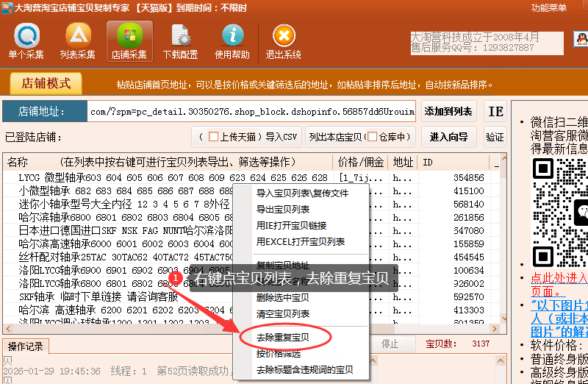Toggle the 仓库中 checkbox
Screen dimensions: 588x384
pyautogui.click(x=372, y=137)
